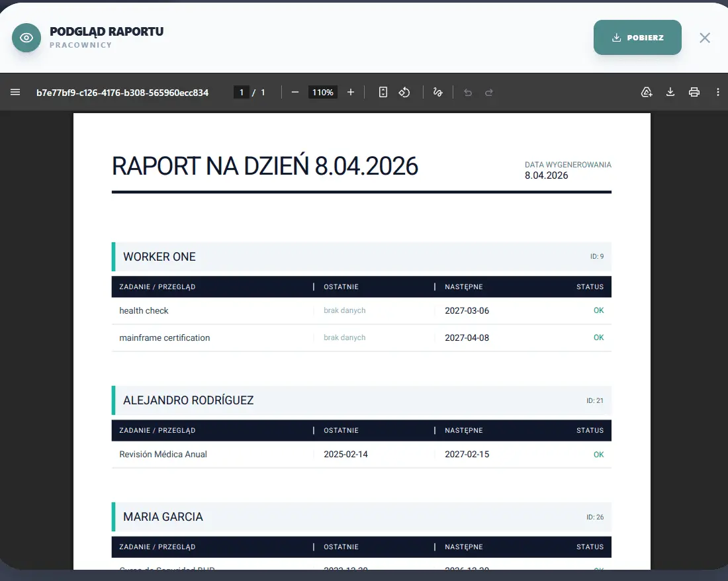The image size is (728, 581).
Task: Click OK status in mainframe certification row
Action: pos(598,338)
